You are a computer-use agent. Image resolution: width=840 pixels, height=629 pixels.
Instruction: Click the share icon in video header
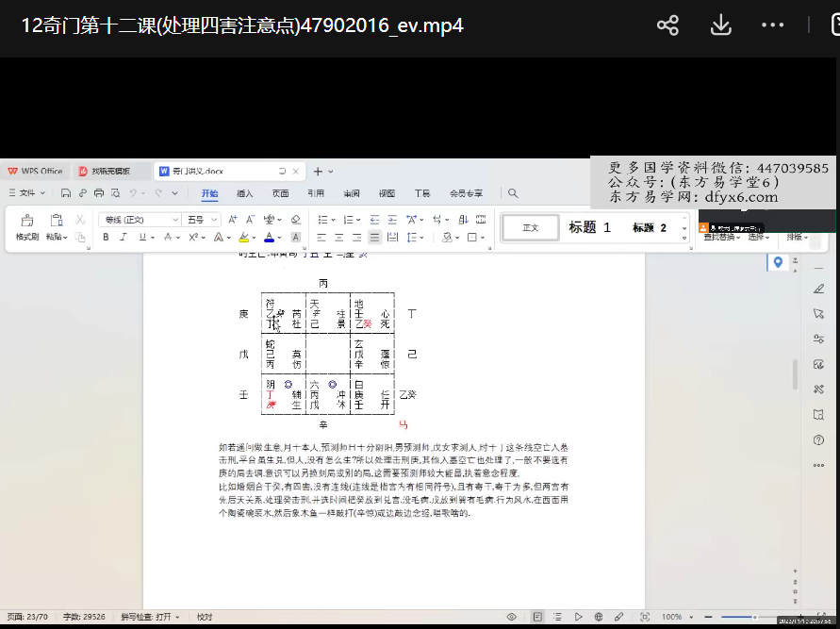[x=668, y=25]
